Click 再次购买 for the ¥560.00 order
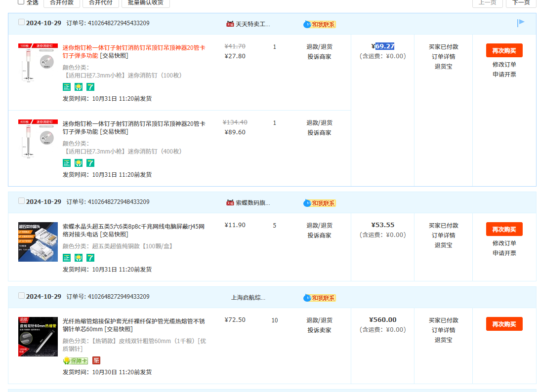 504,324
